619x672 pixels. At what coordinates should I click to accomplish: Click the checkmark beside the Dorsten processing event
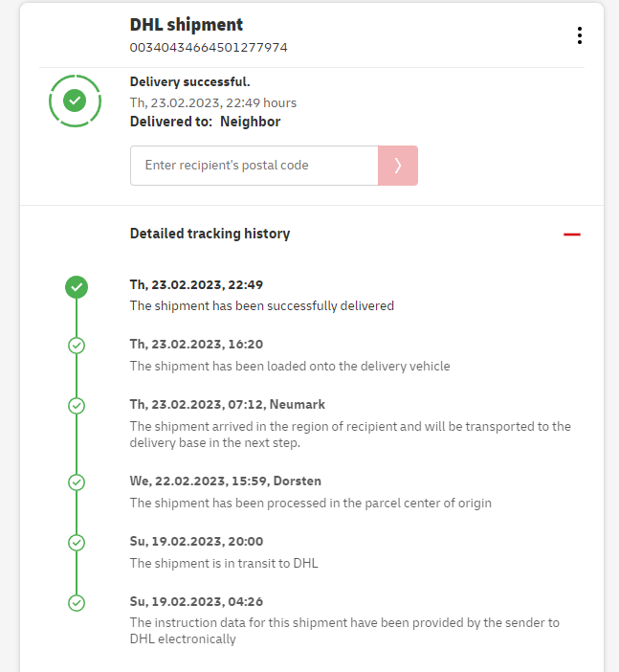(77, 482)
